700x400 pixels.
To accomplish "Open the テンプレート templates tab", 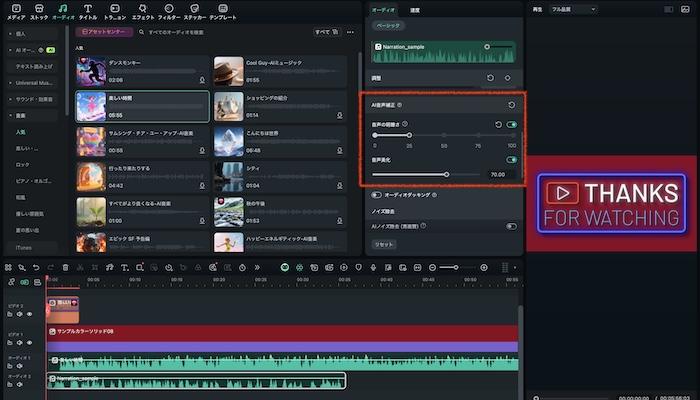I will tap(223, 12).
